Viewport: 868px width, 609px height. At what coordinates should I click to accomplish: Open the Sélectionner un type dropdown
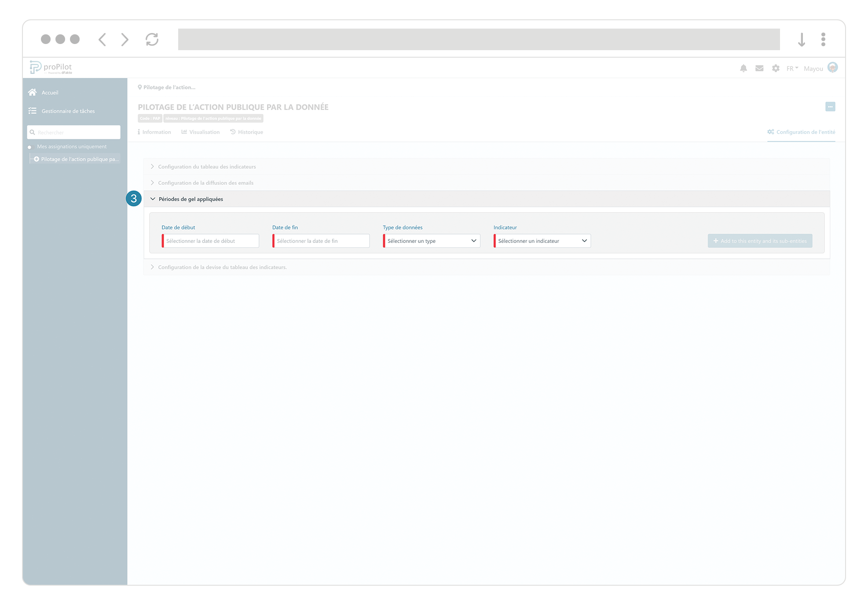click(431, 241)
